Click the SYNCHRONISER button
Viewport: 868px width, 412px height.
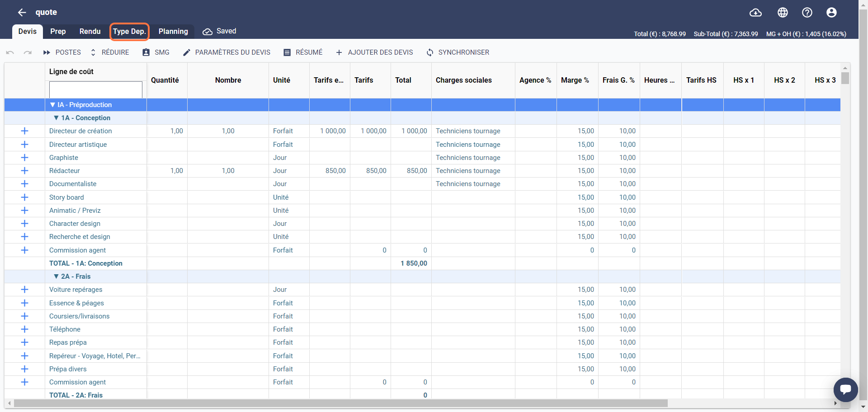pos(458,52)
